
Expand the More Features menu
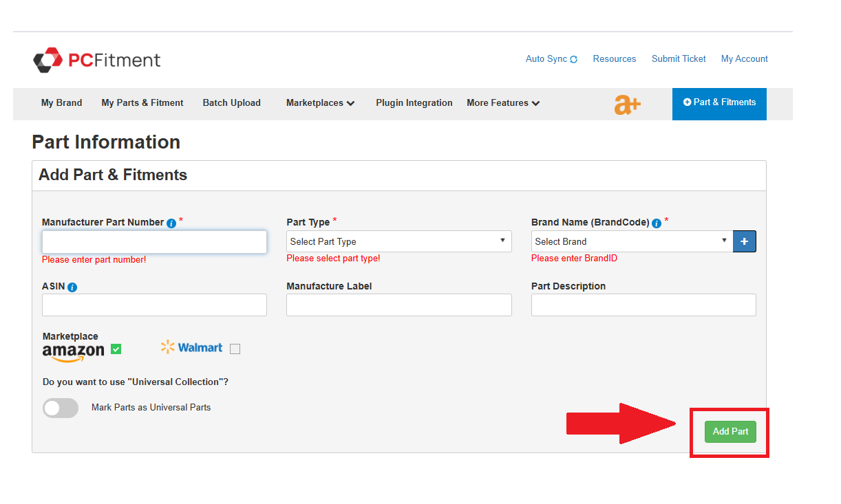pyautogui.click(x=502, y=103)
